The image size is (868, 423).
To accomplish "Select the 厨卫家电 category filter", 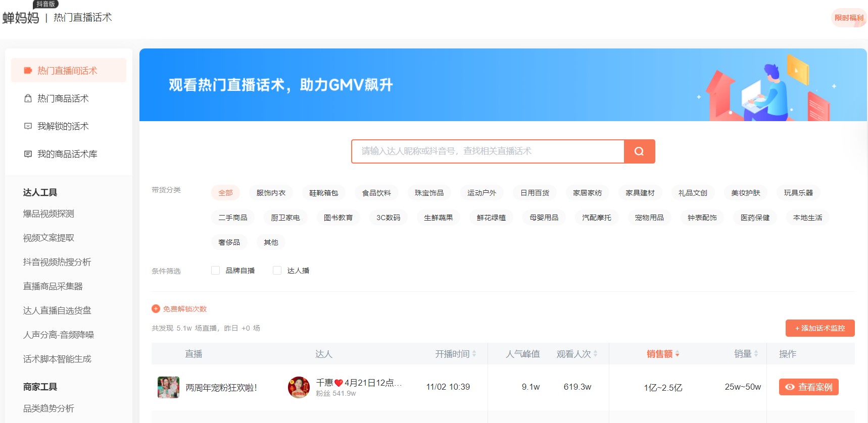I will (x=285, y=218).
